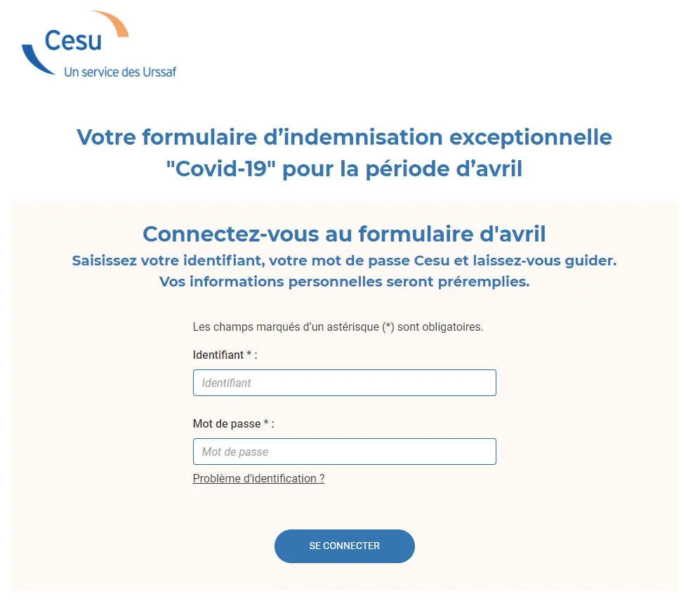The width and height of the screenshot is (700, 606).
Task: Click the 'Identifiant * :' field label
Action: click(225, 355)
